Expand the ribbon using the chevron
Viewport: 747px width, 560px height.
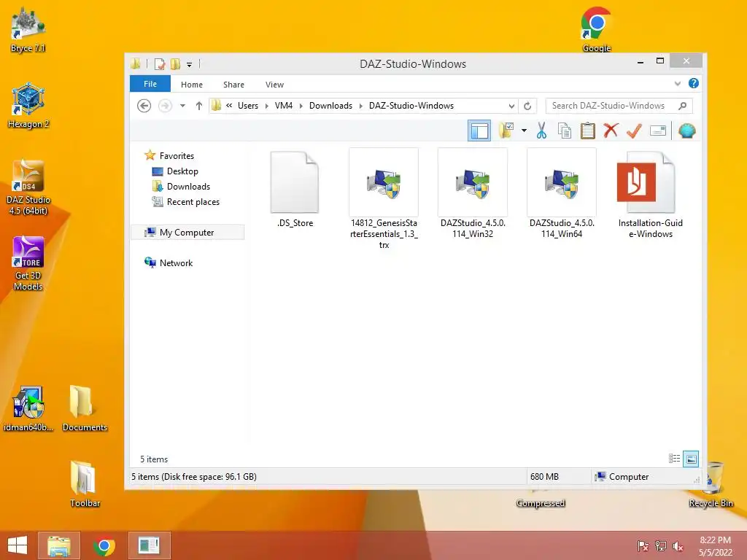678,84
